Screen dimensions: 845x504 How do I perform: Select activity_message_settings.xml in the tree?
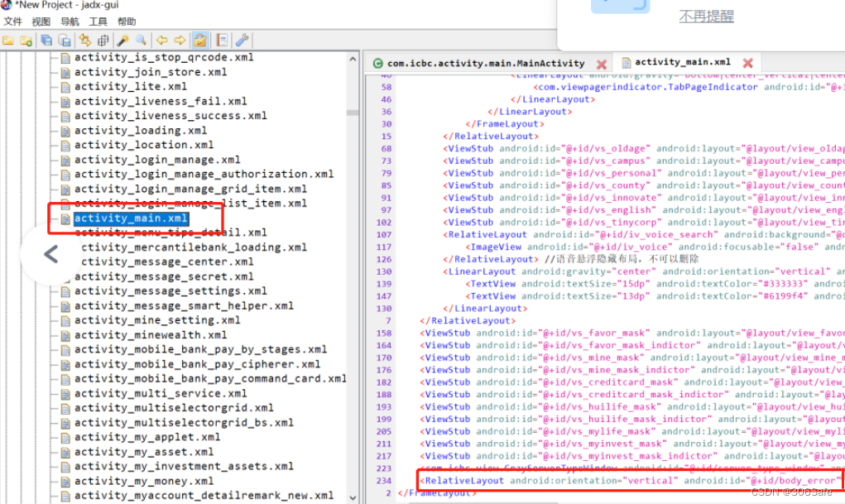coord(170,291)
